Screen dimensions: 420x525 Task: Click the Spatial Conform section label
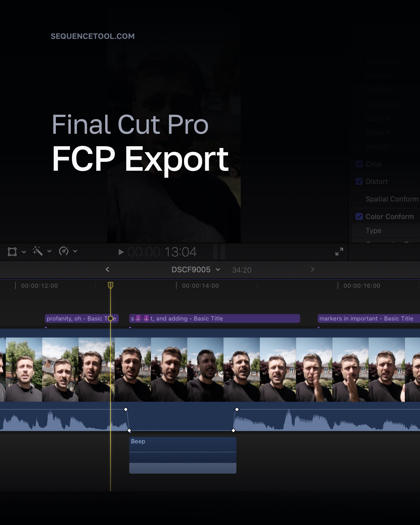pos(392,199)
